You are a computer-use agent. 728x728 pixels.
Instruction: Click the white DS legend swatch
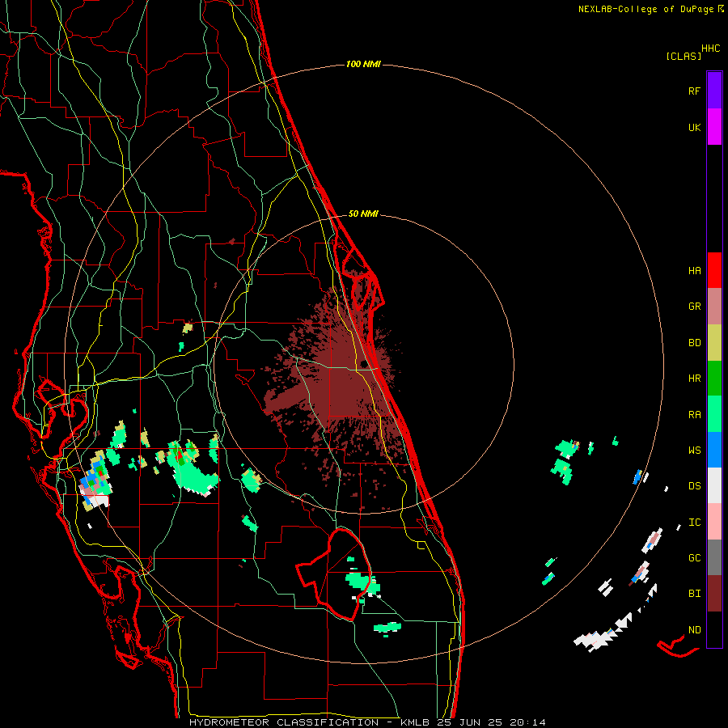714,485
